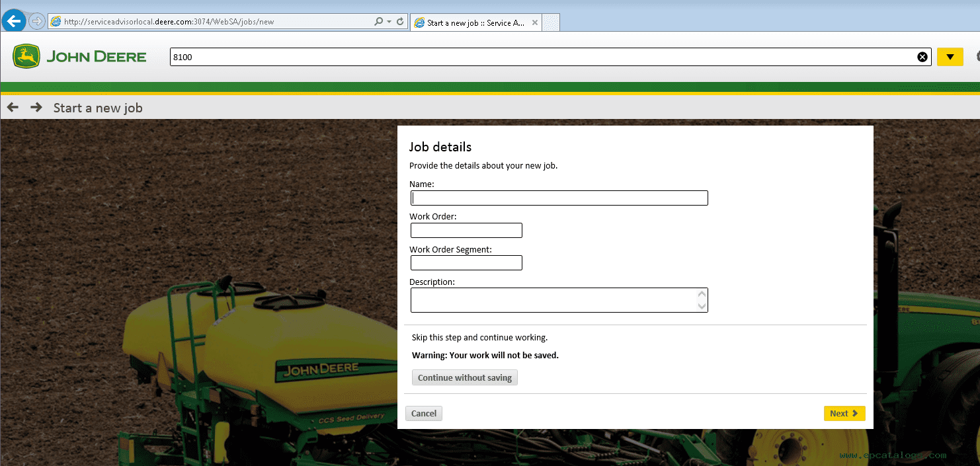Click the 'Warning: Your work will not be saved.' text
Viewport: 980px width, 466px height.
click(x=485, y=355)
